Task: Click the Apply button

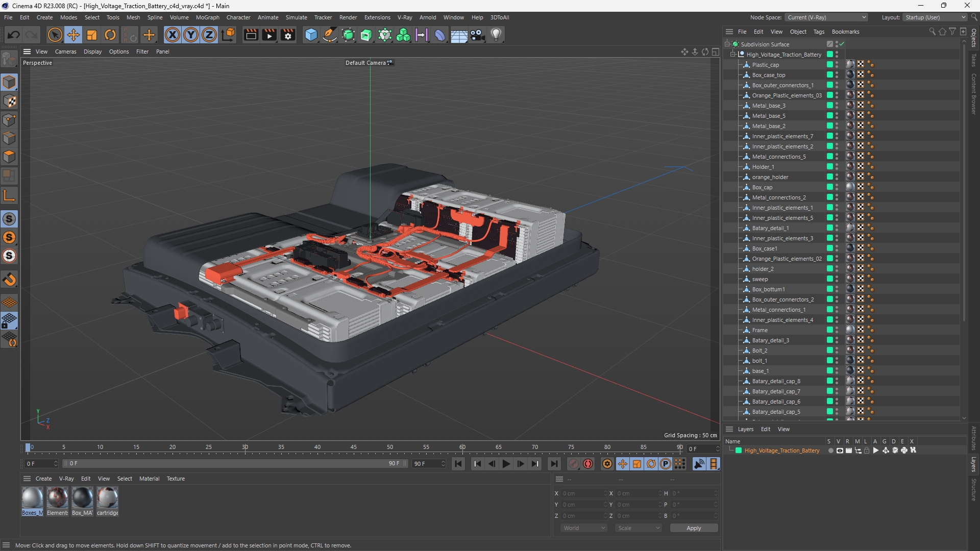Action: point(694,528)
